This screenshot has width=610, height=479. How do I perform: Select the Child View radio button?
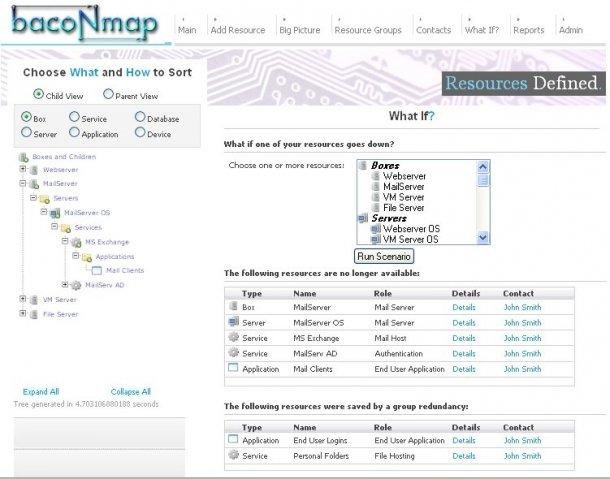tap(38, 94)
